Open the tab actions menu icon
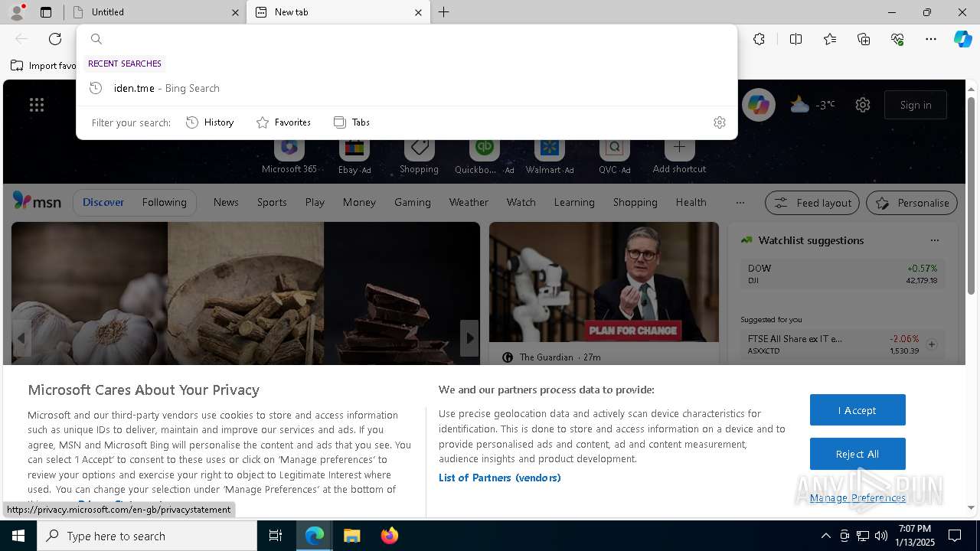Viewport: 980px width, 551px height. click(x=46, y=12)
